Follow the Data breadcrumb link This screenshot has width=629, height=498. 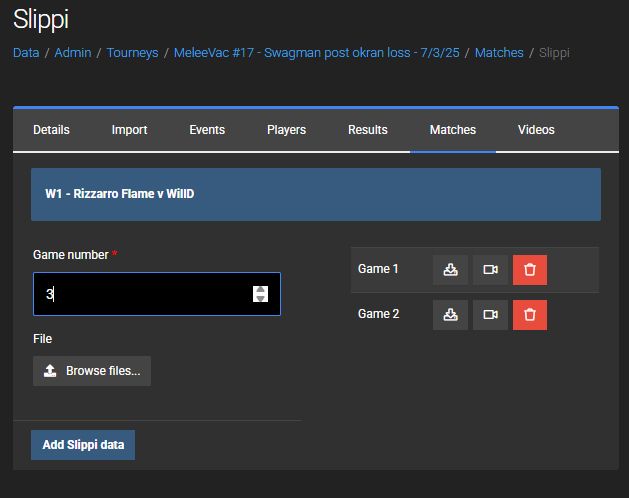click(x=26, y=53)
